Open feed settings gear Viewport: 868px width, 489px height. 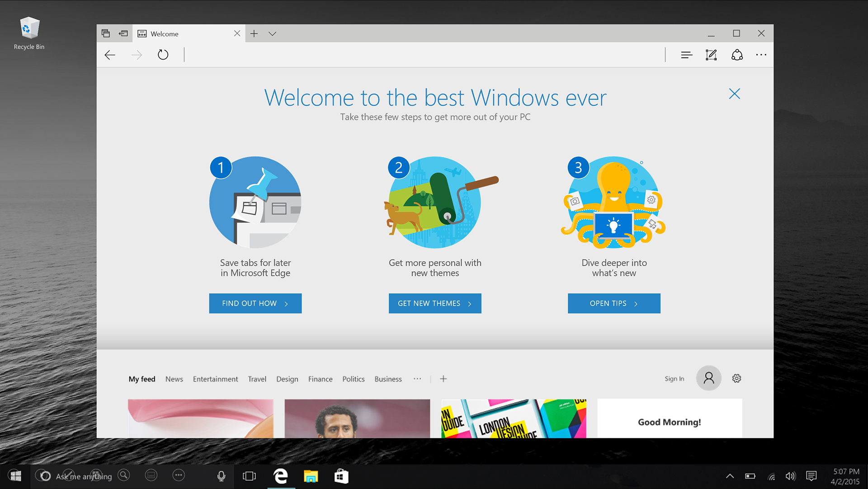(736, 379)
